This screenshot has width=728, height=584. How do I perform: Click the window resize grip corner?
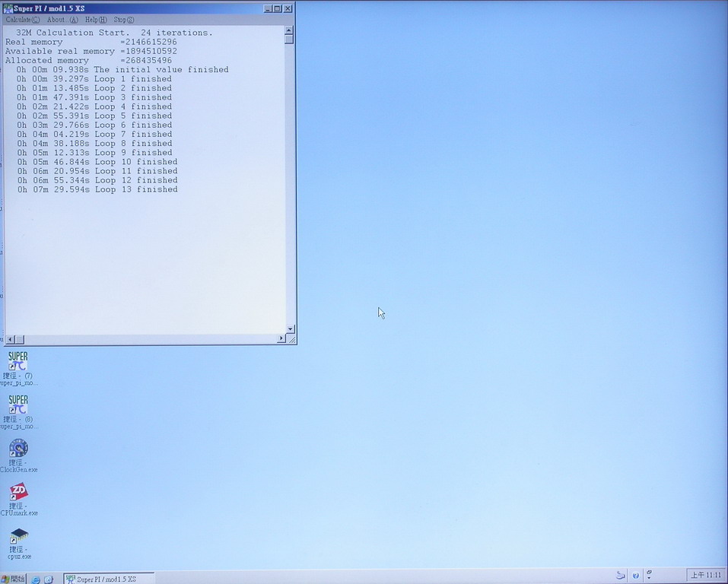point(291,339)
